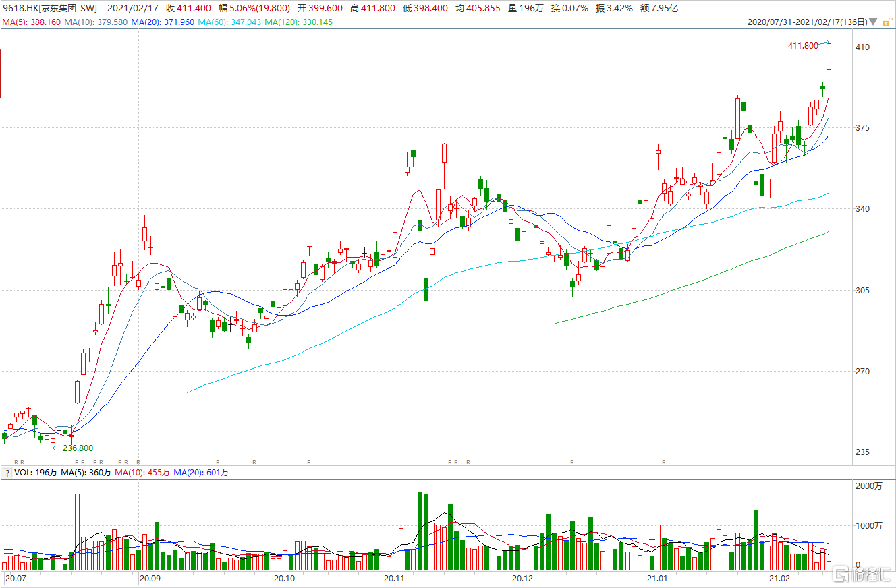Click the 236.800 low price annotation
The height and width of the screenshot is (588, 896).
pyautogui.click(x=78, y=448)
